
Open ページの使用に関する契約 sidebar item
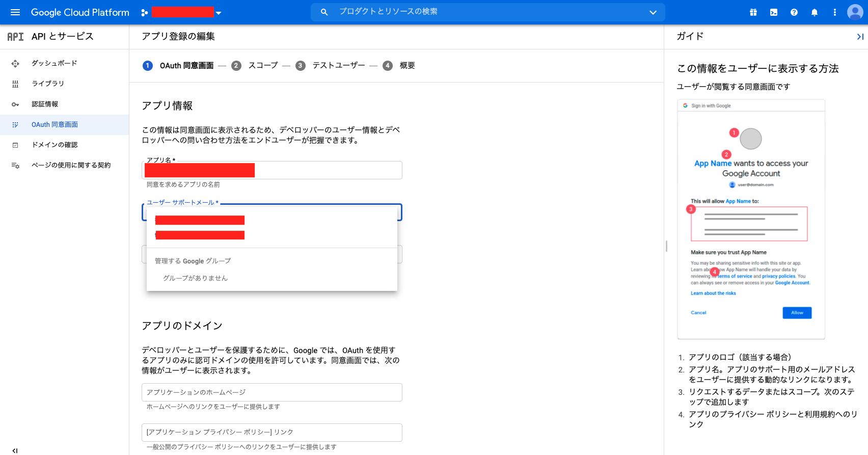64,165
